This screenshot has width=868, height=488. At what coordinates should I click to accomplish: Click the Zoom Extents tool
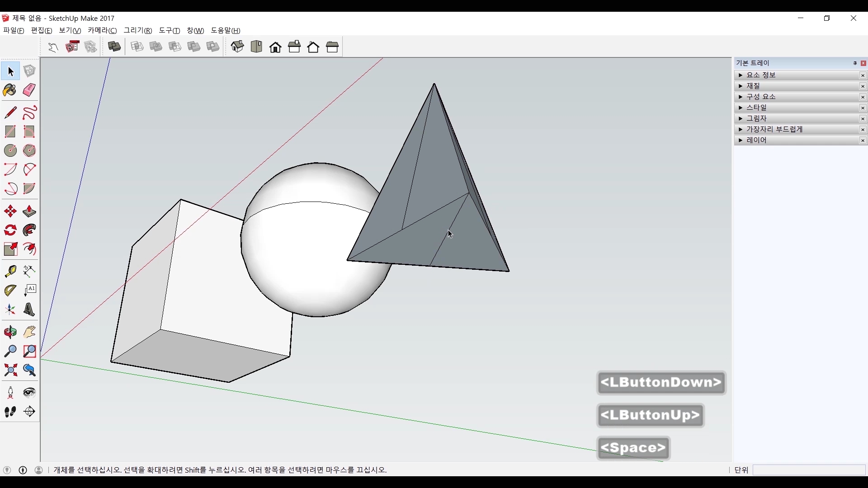[x=10, y=371]
